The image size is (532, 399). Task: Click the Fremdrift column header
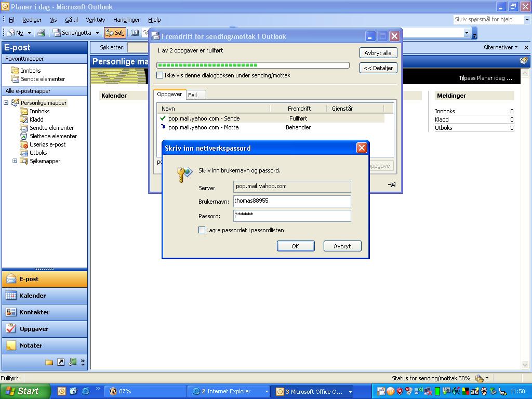point(299,109)
